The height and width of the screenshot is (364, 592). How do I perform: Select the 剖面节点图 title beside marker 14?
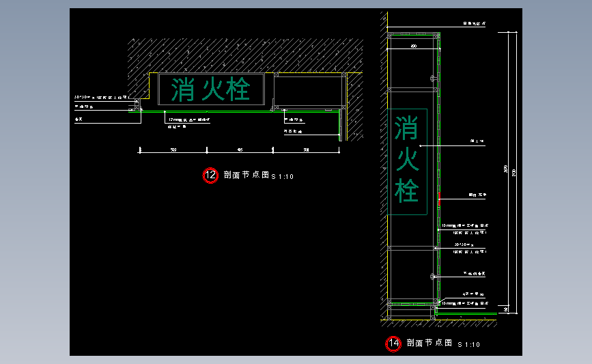click(429, 343)
